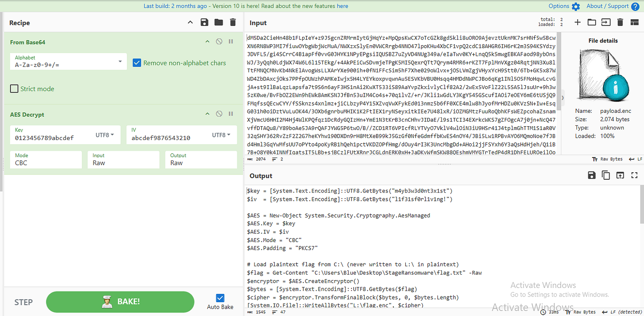Collapse file details side panel arrow

click(563, 97)
